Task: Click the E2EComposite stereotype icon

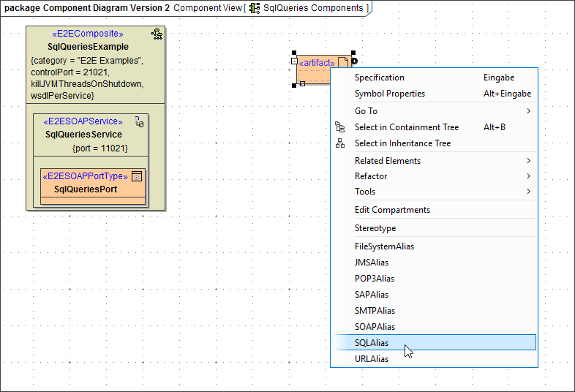Action: tap(157, 34)
